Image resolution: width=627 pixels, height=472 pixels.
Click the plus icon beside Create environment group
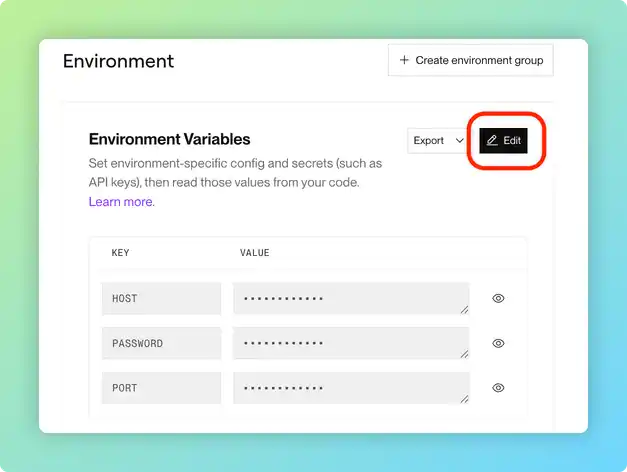404,60
